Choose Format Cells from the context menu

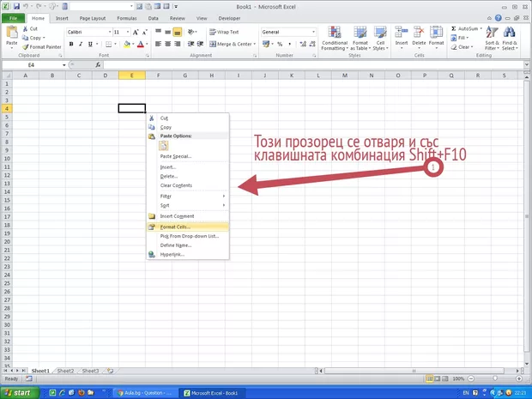[176, 227]
